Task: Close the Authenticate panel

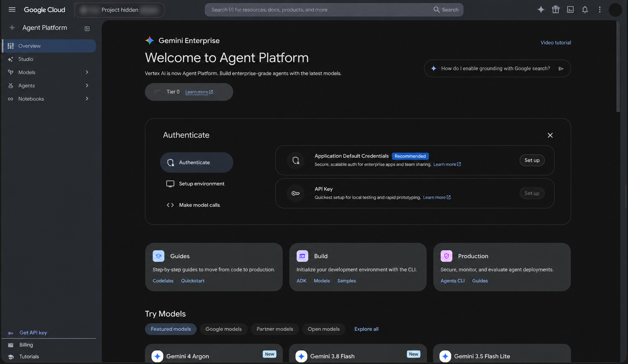Action: click(x=550, y=135)
